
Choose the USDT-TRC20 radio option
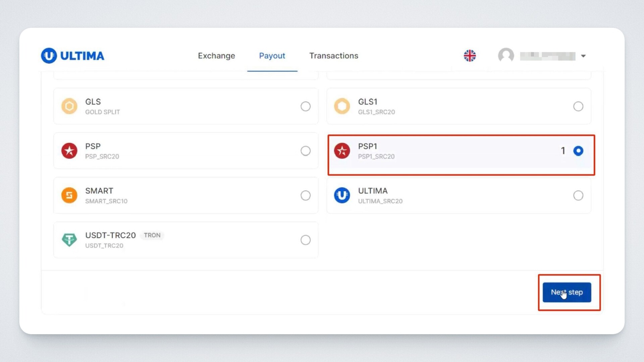tap(305, 240)
